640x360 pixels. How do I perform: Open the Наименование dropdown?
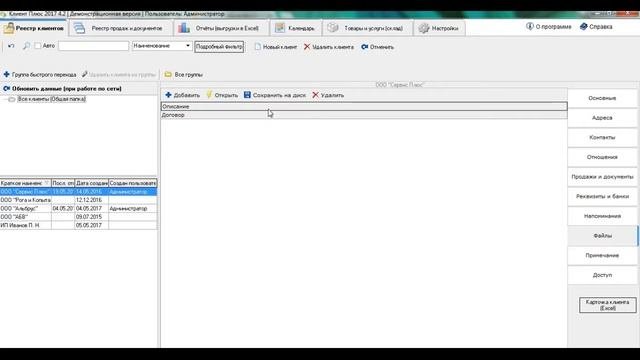point(162,46)
